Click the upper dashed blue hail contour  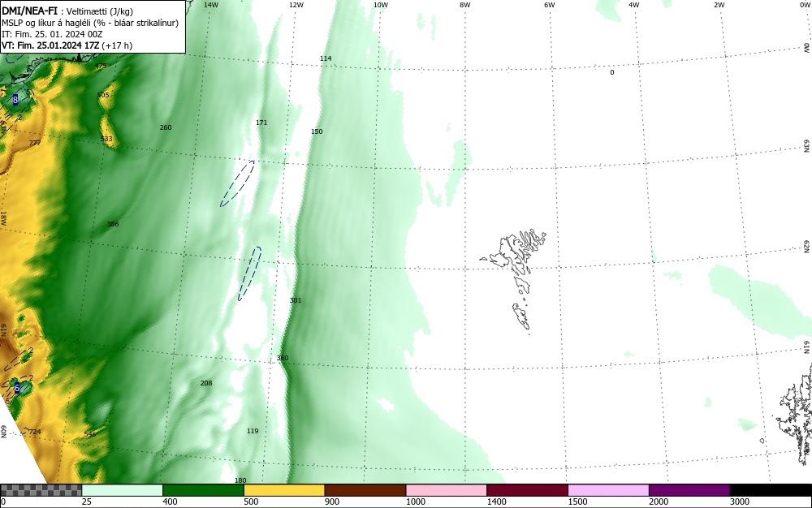point(237,183)
